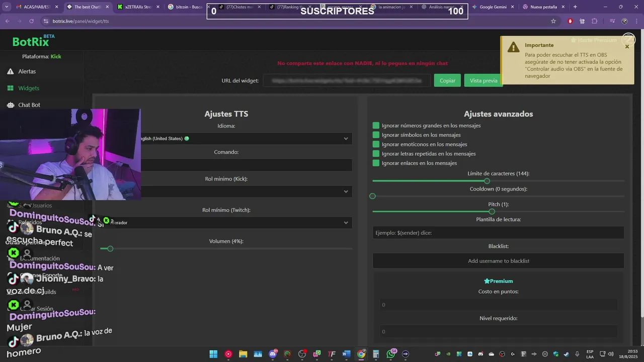
Task: Toggle Ignorar emoticonos en los mensajes
Action: (376, 144)
